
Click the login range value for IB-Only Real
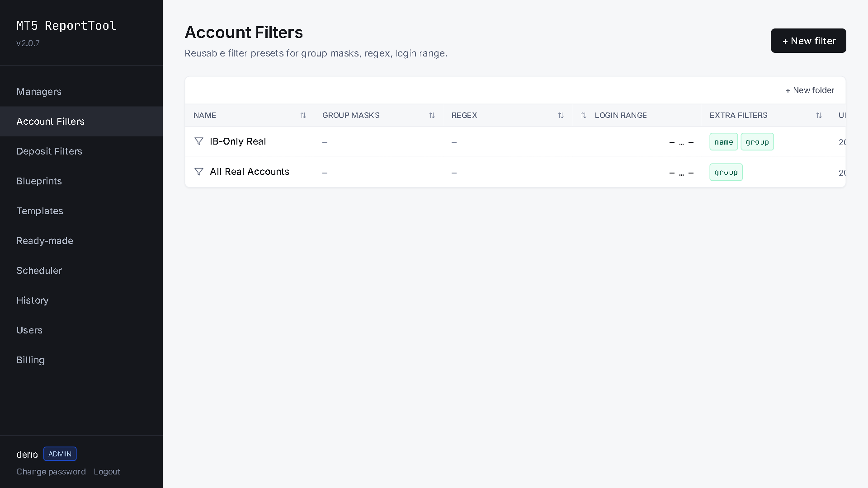click(x=681, y=142)
